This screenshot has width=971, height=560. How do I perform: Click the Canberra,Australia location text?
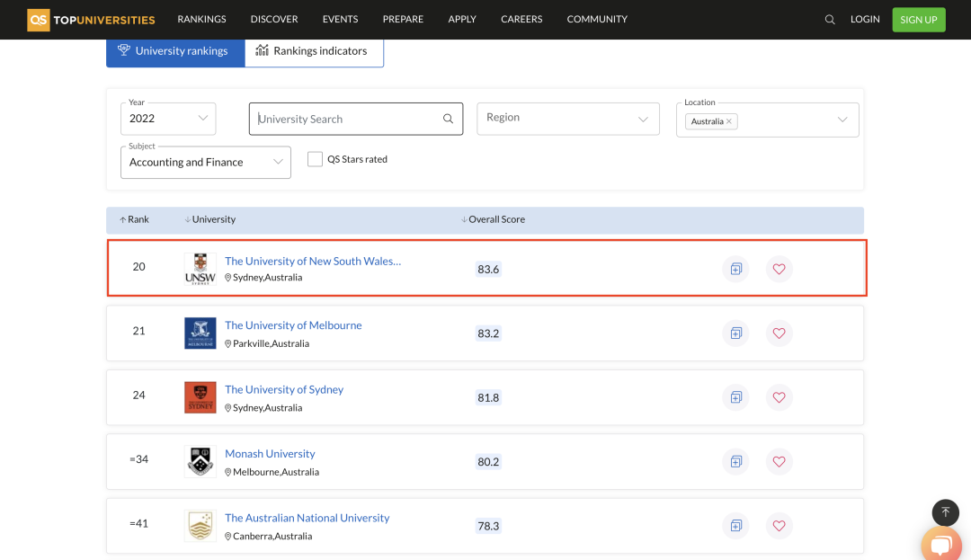point(272,537)
